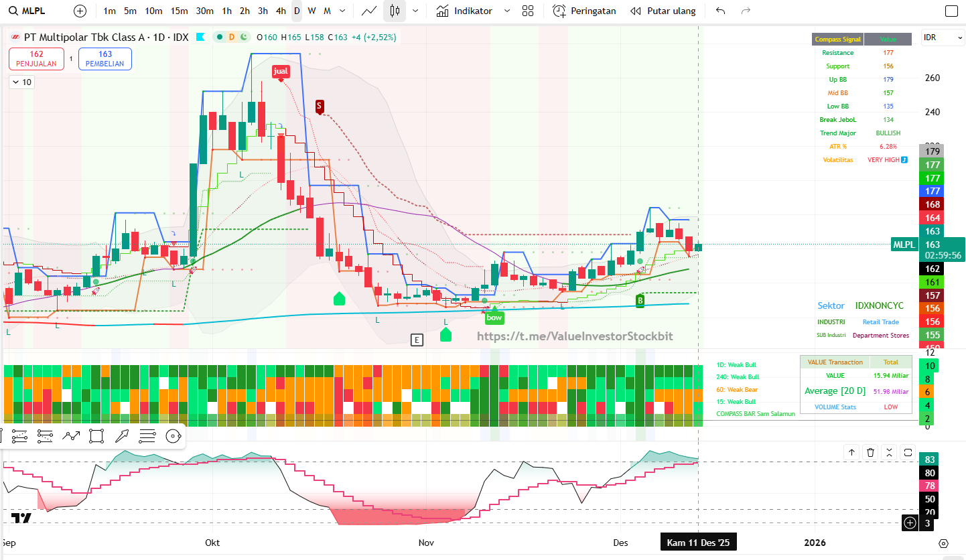Screen dimensions: 966x560
Task: Click the green bow signal label
Action: pyautogui.click(x=494, y=318)
